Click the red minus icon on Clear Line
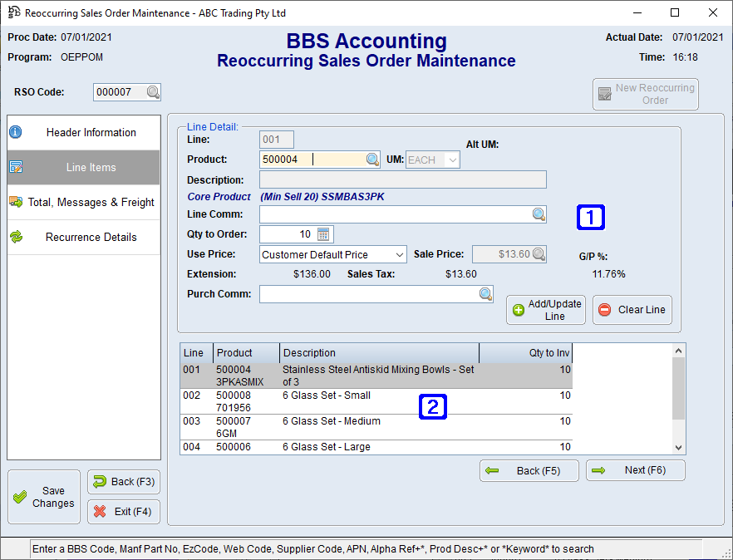Viewport: 733px width, 560px height. coord(606,309)
